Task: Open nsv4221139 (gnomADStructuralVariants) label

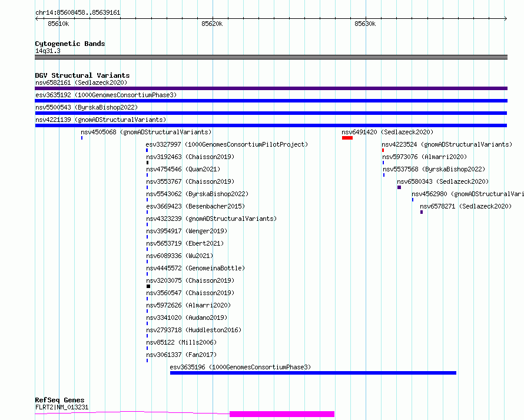Action: click(x=101, y=120)
